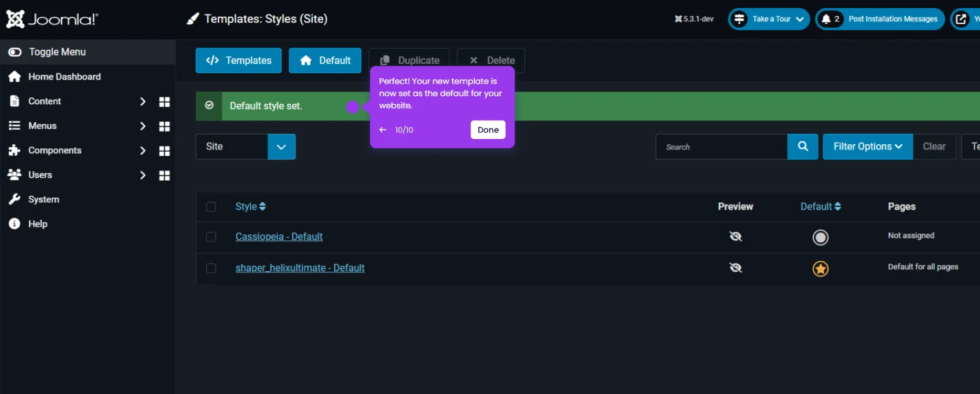
Task: Click the preview eye icon for shaper_helixultimate
Action: pos(736,268)
